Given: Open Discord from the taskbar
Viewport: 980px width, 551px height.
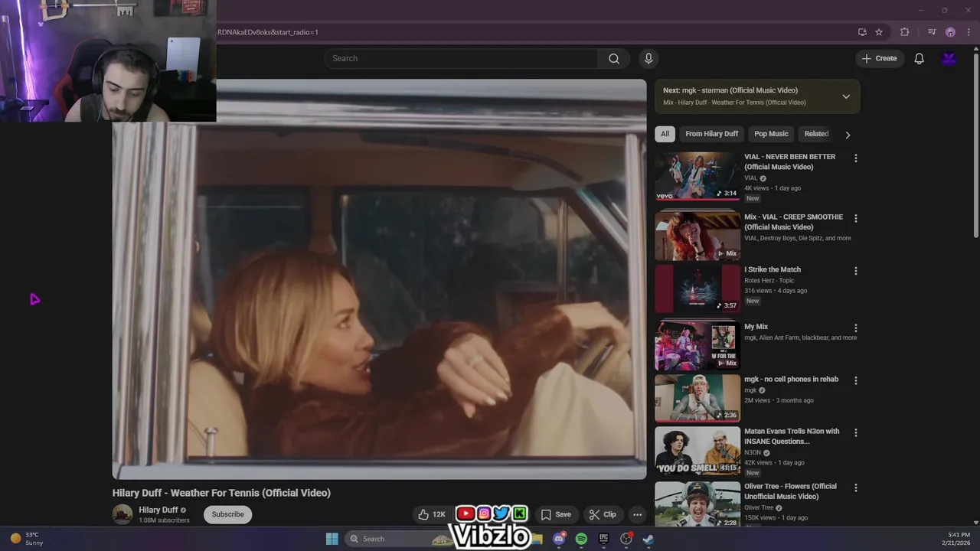Looking at the screenshot, I should tap(559, 539).
